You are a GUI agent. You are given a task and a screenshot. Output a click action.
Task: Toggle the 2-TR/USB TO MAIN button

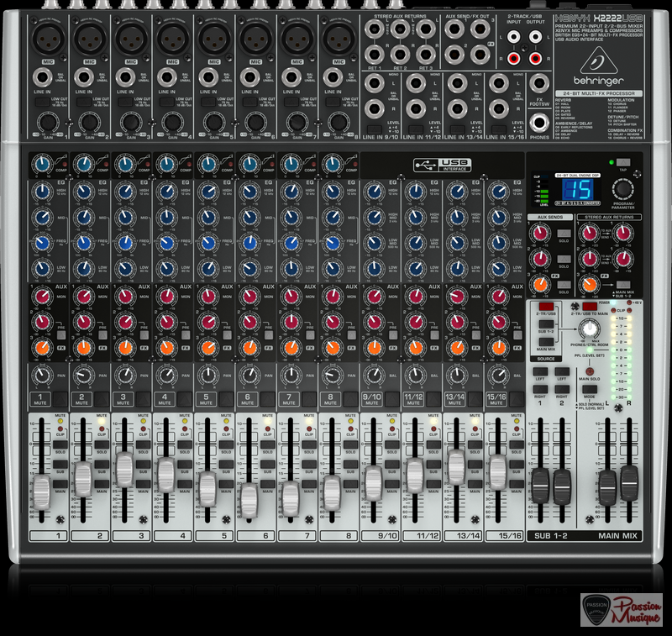[590, 307]
